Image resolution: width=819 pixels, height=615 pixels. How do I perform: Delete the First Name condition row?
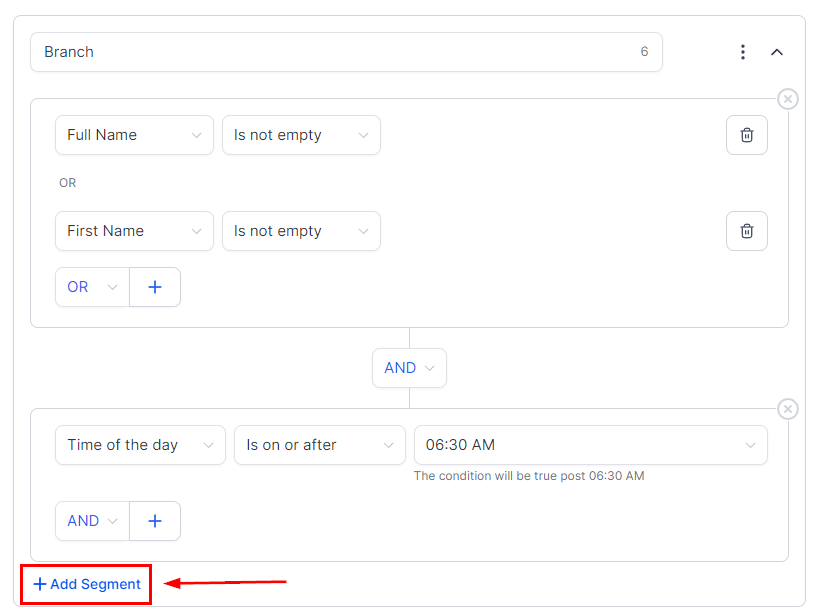pyautogui.click(x=746, y=231)
